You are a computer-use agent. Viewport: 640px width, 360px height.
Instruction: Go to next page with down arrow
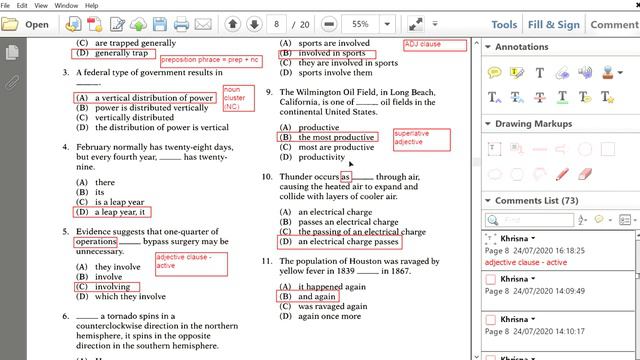(x=254, y=24)
